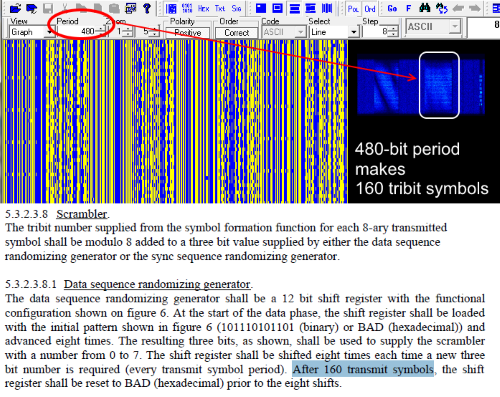The height and width of the screenshot is (397, 500).
Task: Switch to Txt view toolbar icon
Action: click(x=220, y=8)
